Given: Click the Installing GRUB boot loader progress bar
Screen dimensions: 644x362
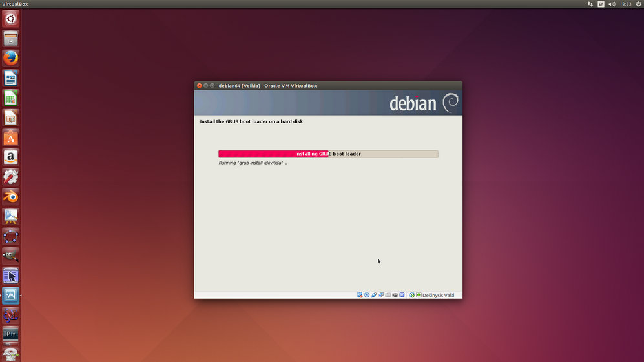Looking at the screenshot, I should (x=328, y=154).
